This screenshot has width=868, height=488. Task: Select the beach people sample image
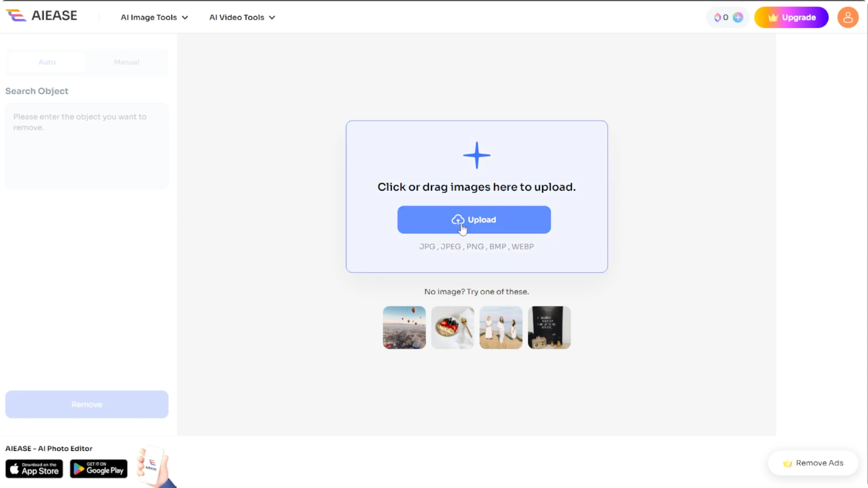[x=501, y=327]
